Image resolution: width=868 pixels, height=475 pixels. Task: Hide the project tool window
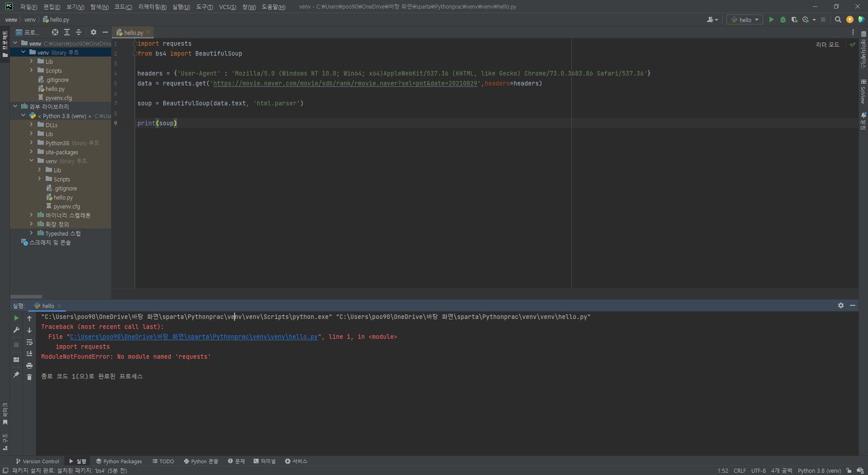[105, 32]
